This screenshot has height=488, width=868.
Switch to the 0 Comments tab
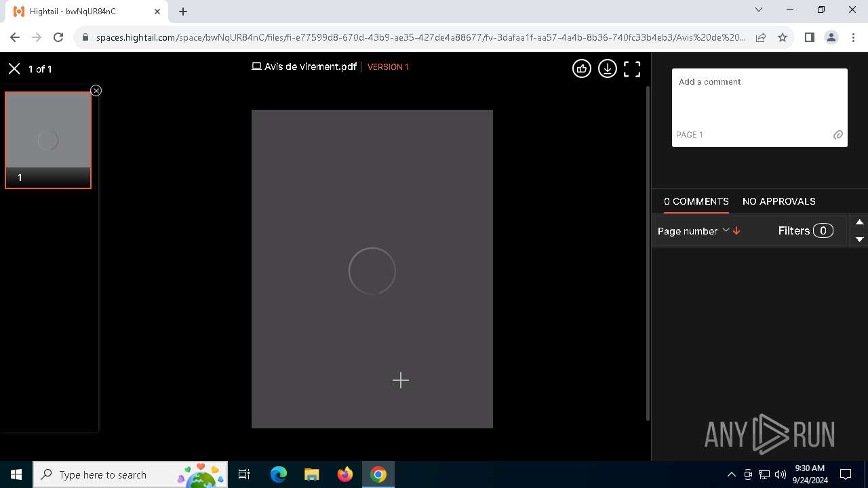point(696,201)
